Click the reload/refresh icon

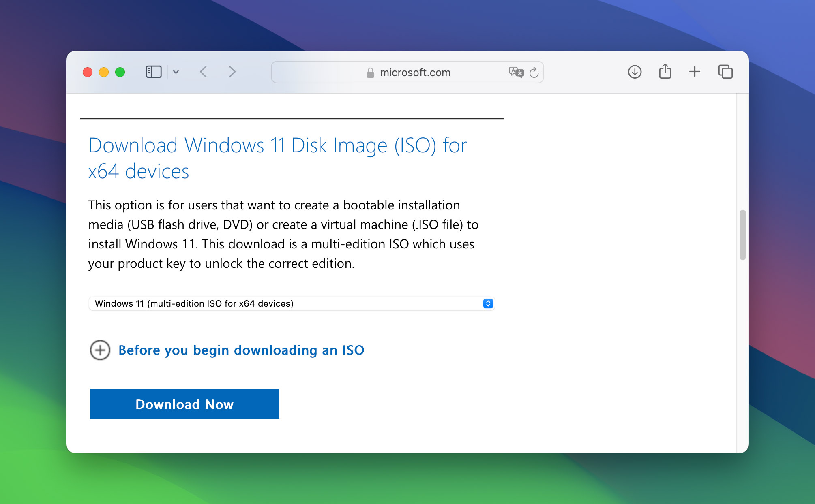click(x=534, y=72)
